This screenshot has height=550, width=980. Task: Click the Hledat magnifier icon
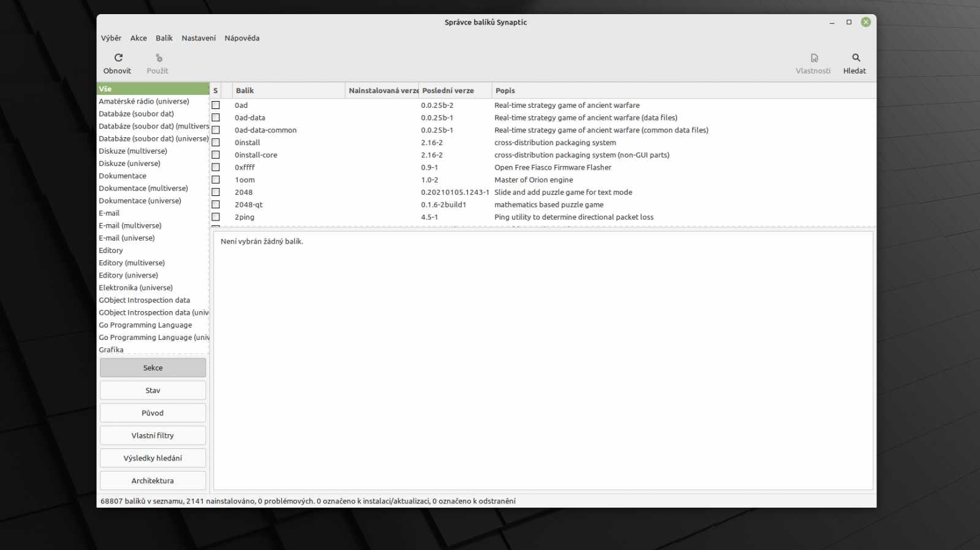click(856, 58)
